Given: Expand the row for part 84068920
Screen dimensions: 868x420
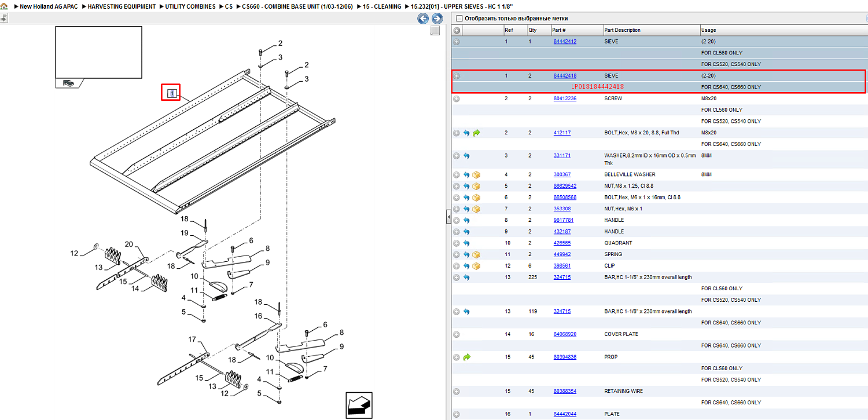Looking at the screenshot, I should [457, 334].
